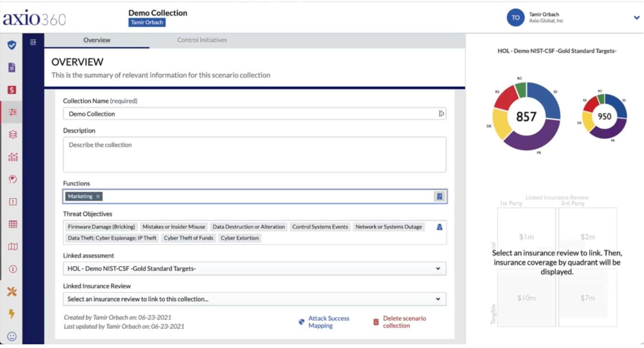
Task: Click the trash icon for delete collection
Action: tap(376, 322)
